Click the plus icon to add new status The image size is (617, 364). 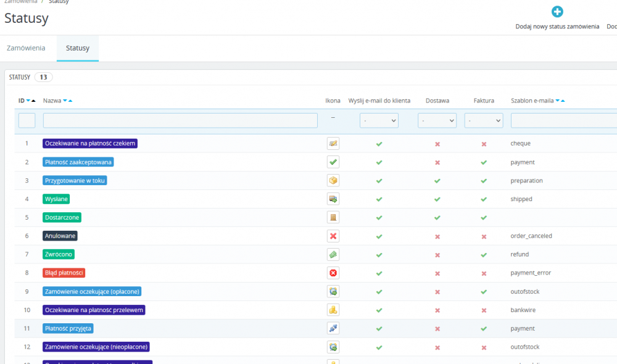coord(557,12)
